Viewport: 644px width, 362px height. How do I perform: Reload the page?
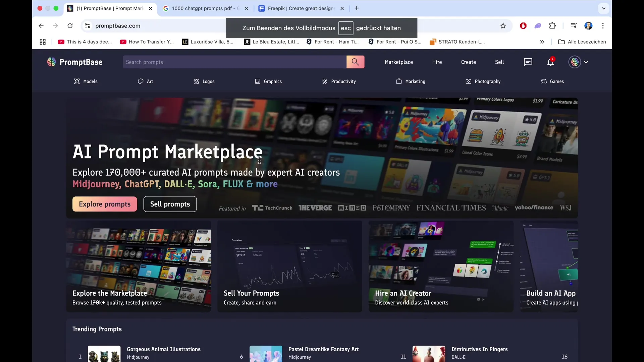(70, 26)
